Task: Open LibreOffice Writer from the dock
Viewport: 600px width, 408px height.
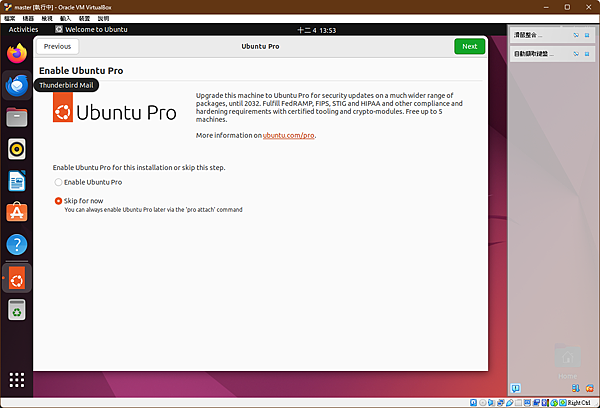Action: 17,181
